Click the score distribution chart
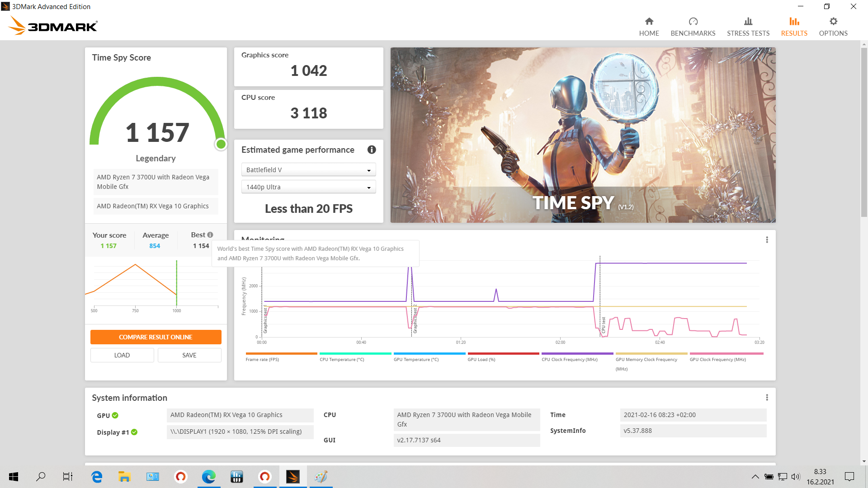The width and height of the screenshot is (868, 488). (152, 286)
